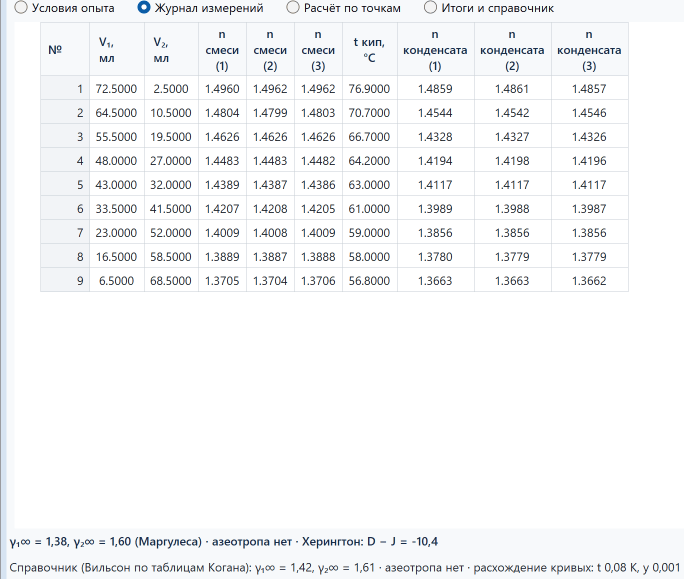The height and width of the screenshot is (579, 684).
Task: Click condensate cell 1.4857
Action: pos(590,89)
